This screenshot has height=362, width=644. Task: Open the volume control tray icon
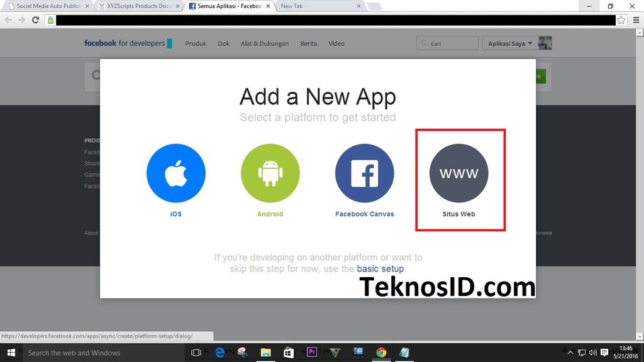(x=592, y=353)
